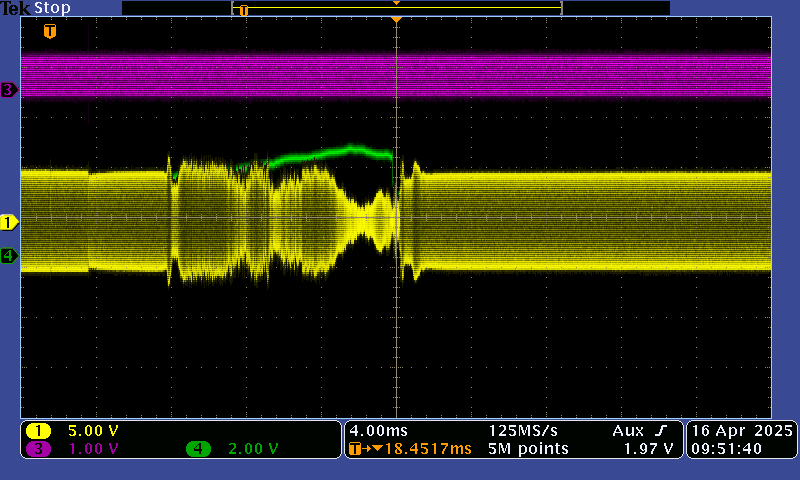800x480 pixels.
Task: Toggle the channel 1 yellow badge
Action: (39, 430)
